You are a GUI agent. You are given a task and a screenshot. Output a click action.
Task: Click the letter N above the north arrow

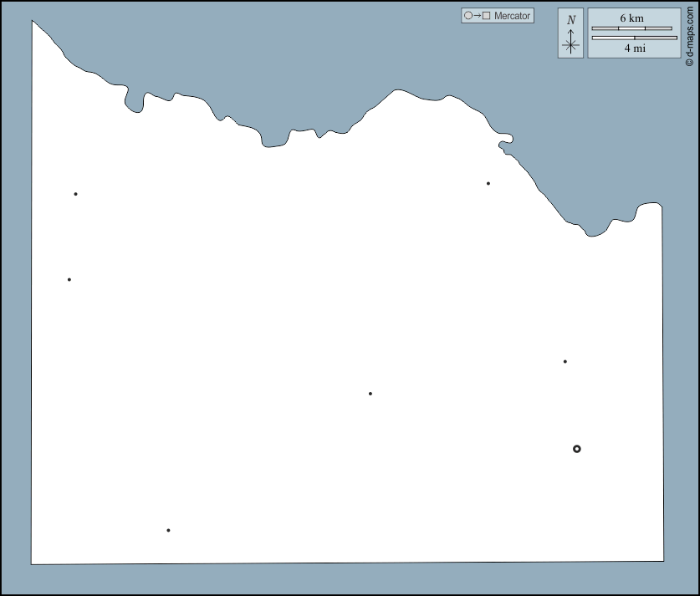click(570, 20)
